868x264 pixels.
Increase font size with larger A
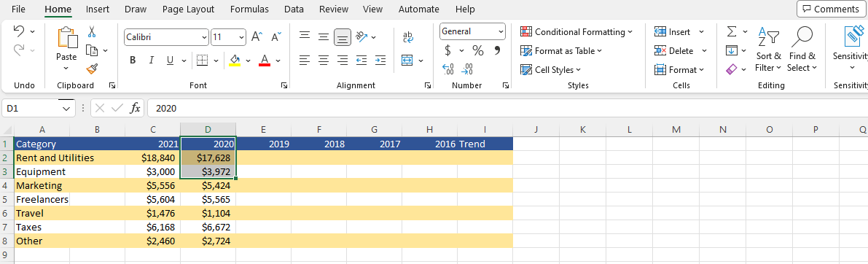[257, 37]
